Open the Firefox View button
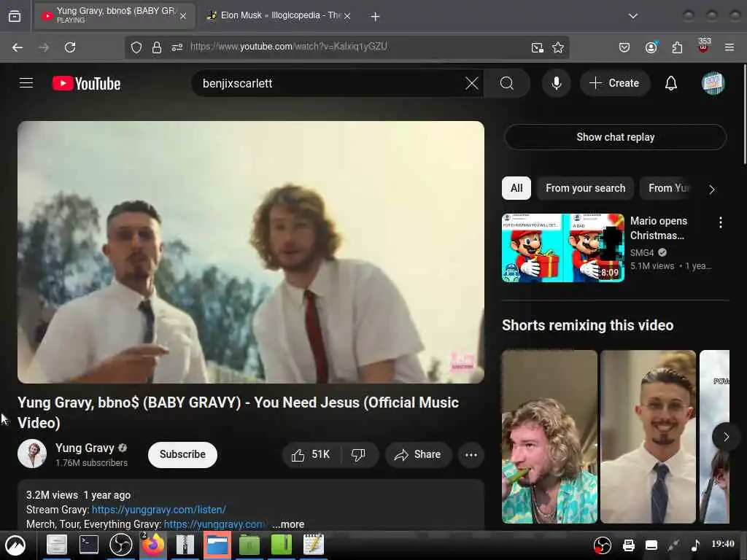Screen dimensions: 747x560 [15, 16]
